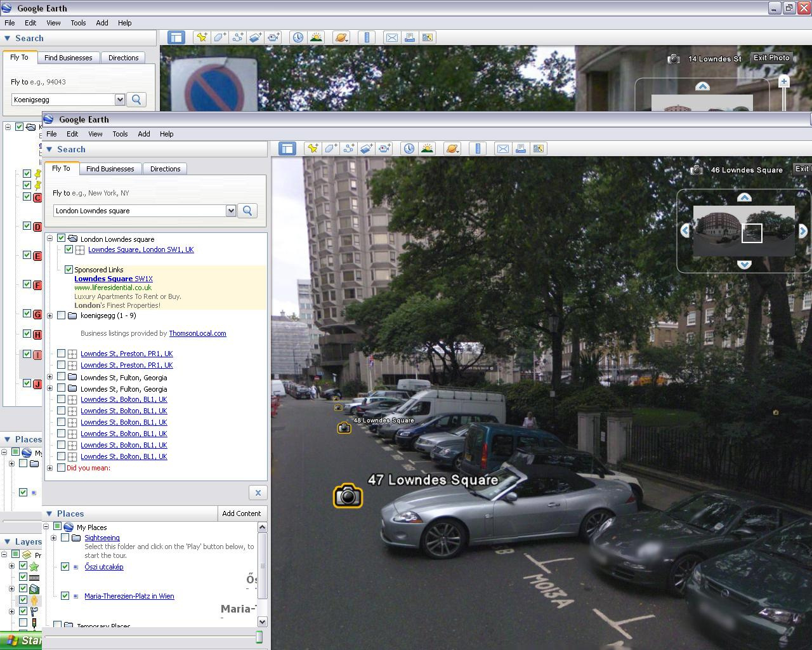Show historical imagery clock in the front window

(409, 149)
